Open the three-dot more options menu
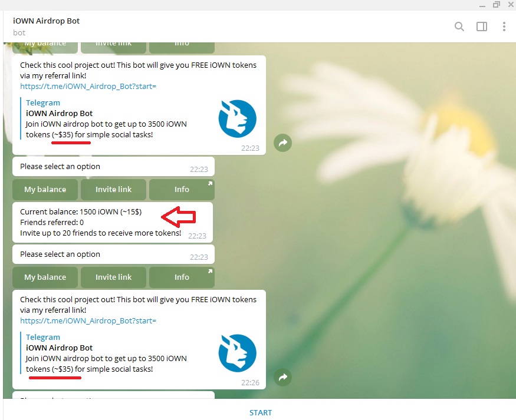 point(504,27)
